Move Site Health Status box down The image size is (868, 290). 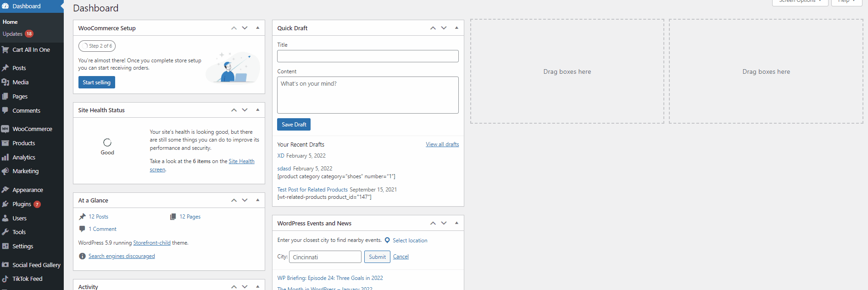[245, 110]
